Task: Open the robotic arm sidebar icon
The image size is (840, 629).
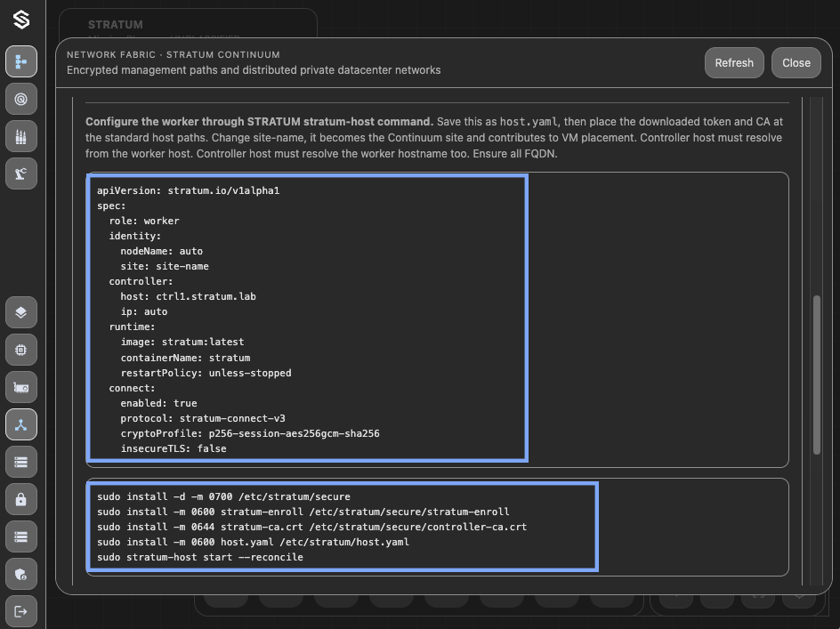Action: click(x=20, y=173)
